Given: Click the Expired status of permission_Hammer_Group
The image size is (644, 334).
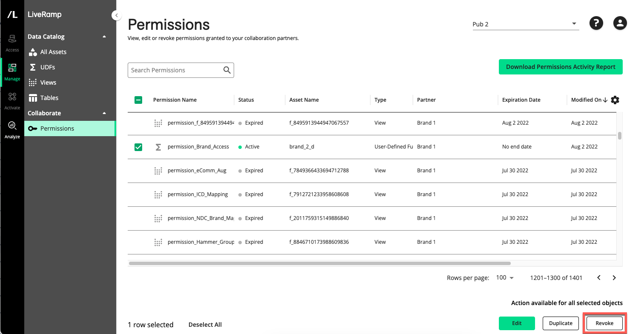Looking at the screenshot, I should (x=251, y=242).
